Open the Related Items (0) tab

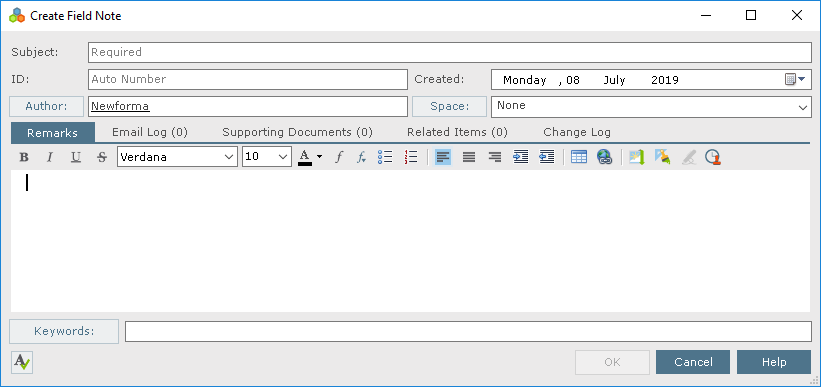tap(457, 132)
